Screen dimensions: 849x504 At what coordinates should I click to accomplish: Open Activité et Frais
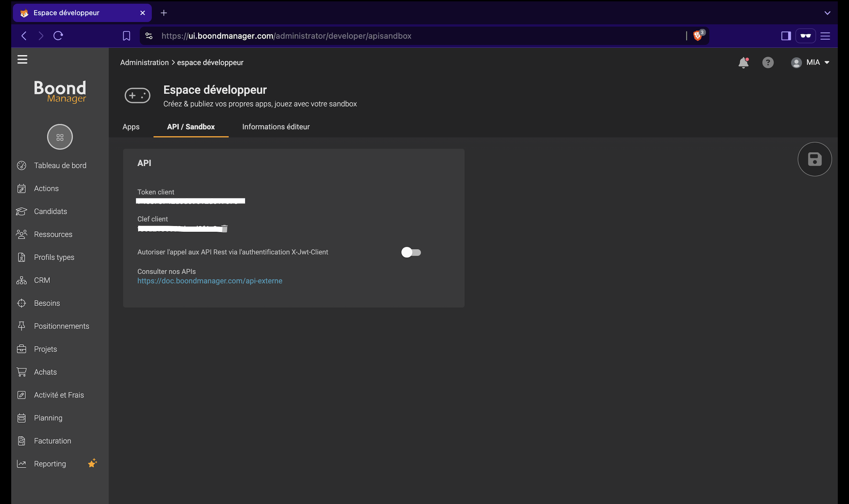59,395
